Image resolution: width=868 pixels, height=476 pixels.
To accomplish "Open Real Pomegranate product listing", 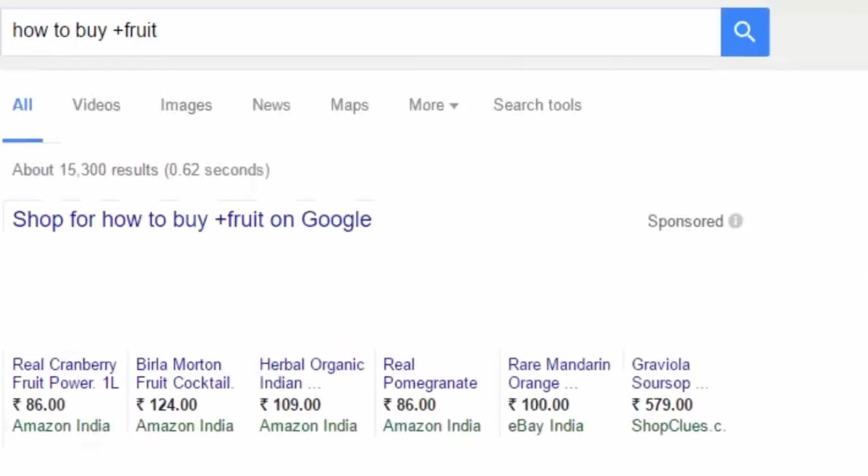I will (430, 373).
